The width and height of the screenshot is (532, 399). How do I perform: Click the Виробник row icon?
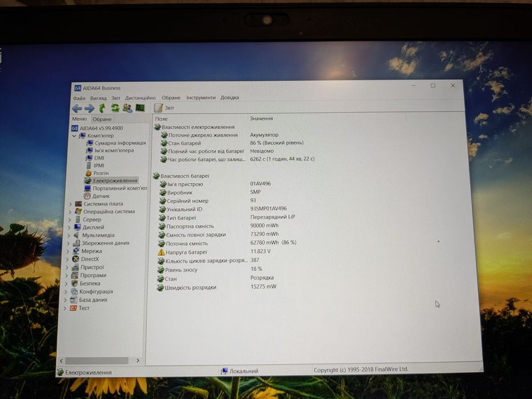(163, 193)
